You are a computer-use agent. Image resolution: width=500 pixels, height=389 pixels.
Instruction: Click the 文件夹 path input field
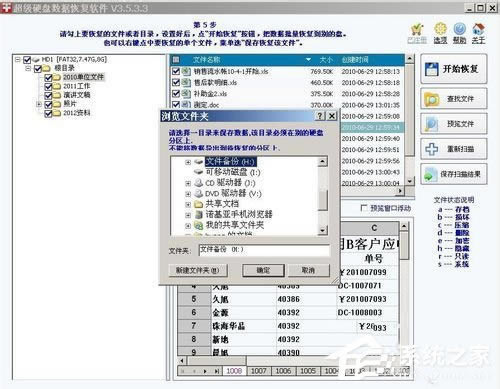coord(264,250)
